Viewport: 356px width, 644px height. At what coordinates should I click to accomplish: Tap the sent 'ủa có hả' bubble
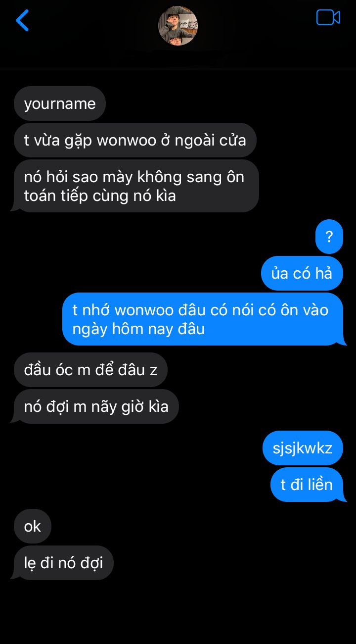click(302, 273)
